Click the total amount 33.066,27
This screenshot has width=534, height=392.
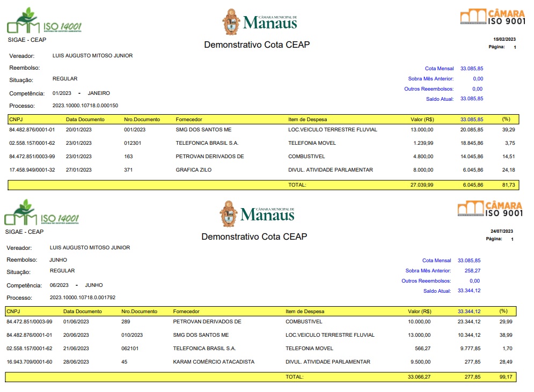(x=419, y=376)
